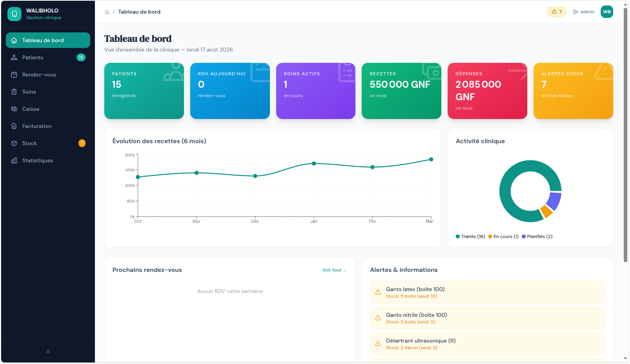Image resolution: width=630 pixels, height=364 pixels.
Task: Click the Planifiés purple legend dot
Action: [x=524, y=236]
